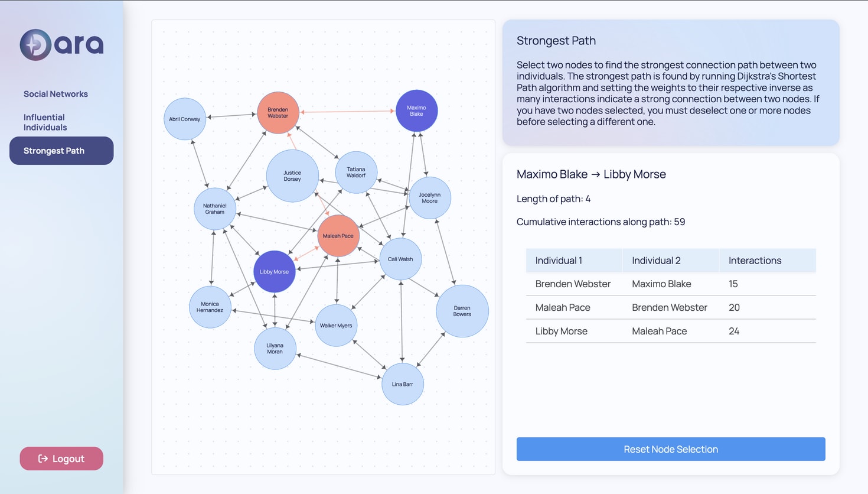868x494 pixels.
Task: Switch to the Social Networks view
Action: coord(56,93)
